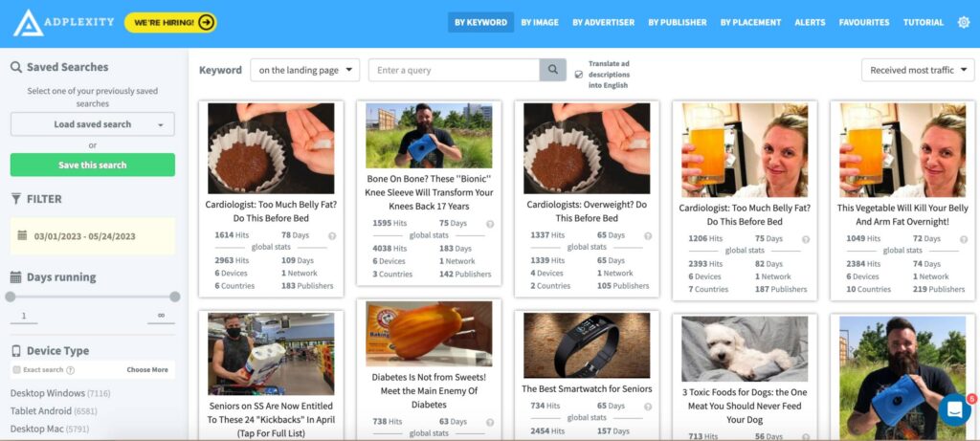Open Bone On Bone knee sleeve ad thumbnail
The width and height of the screenshot is (980, 441).
point(429,136)
